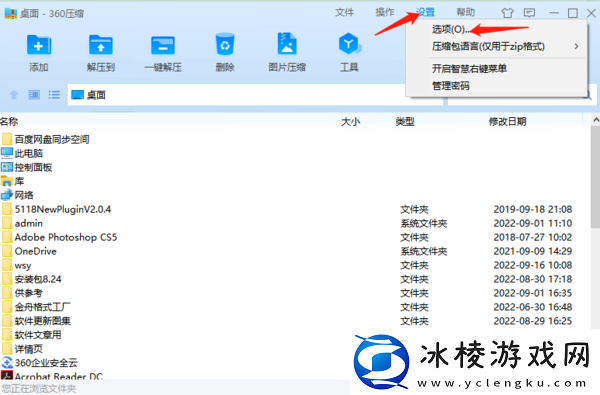
Task: Click the 网络 network icon
Action: coord(7,195)
